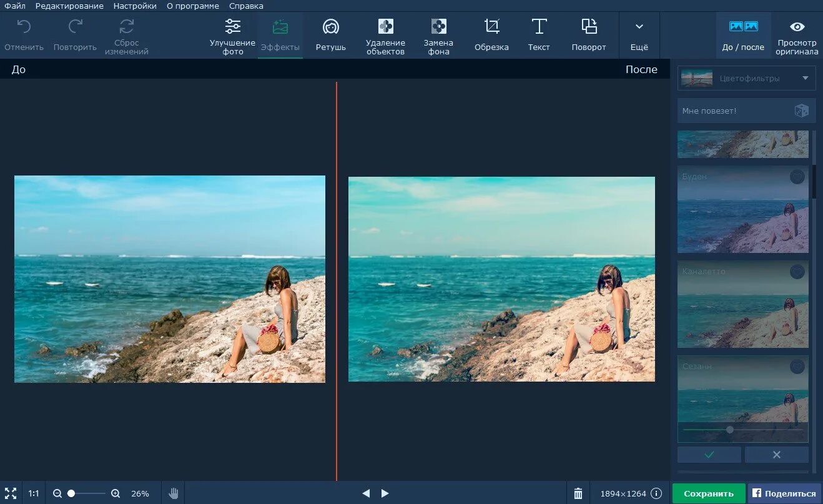
Task: Open the Удаление объектов tool
Action: (385, 36)
